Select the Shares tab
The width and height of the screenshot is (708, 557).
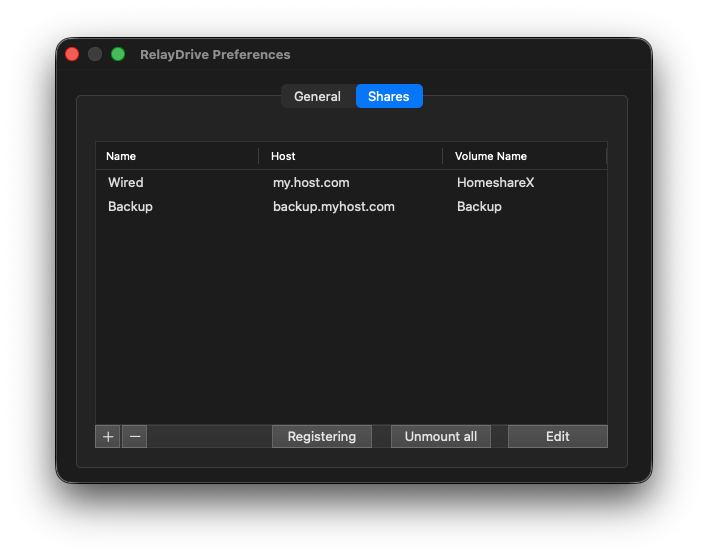point(389,97)
